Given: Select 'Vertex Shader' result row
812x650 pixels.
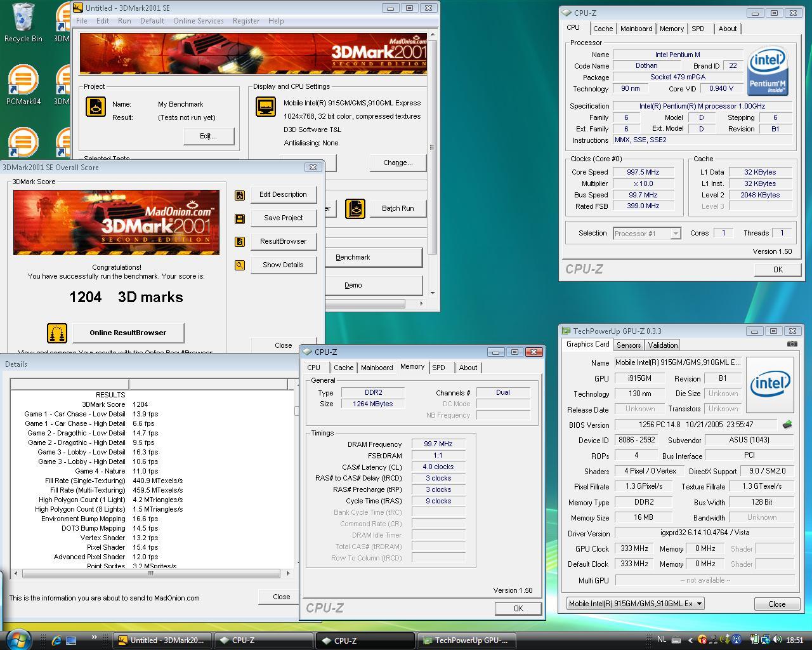Looking at the screenshot, I should click(x=152, y=538).
